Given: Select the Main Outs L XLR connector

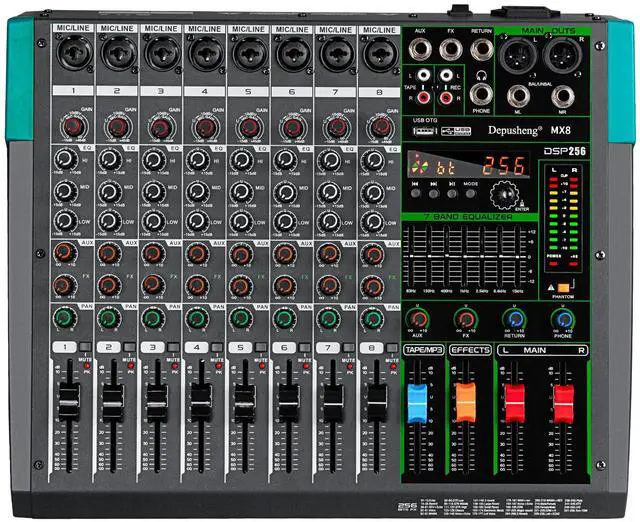Looking at the screenshot, I should [x=519, y=55].
